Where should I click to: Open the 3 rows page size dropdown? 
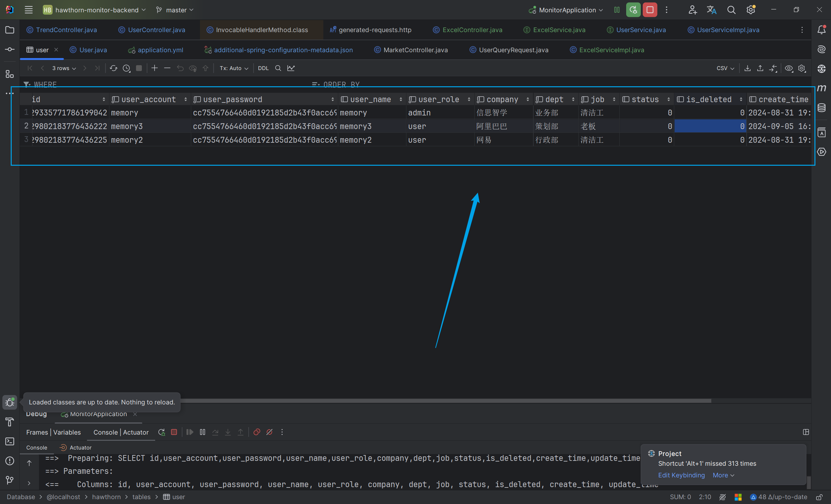(64, 68)
